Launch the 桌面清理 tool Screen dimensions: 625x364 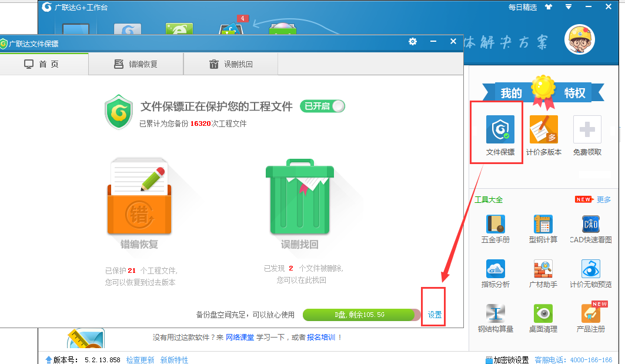543,313
